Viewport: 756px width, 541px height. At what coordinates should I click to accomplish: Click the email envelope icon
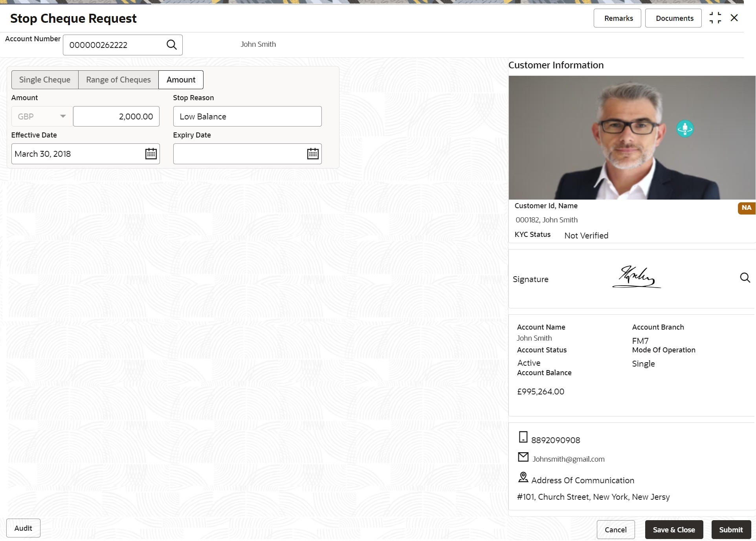[523, 457]
